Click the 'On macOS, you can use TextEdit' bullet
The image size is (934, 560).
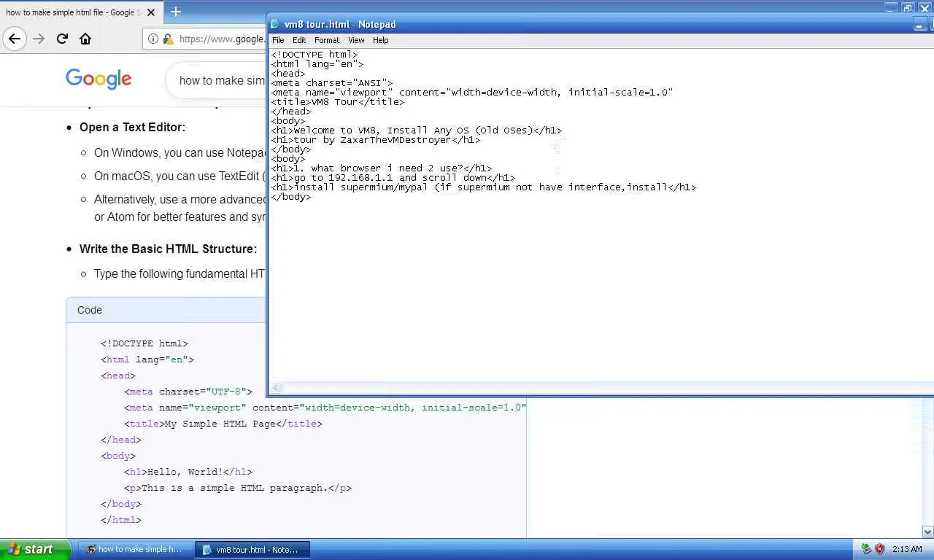tap(180, 176)
